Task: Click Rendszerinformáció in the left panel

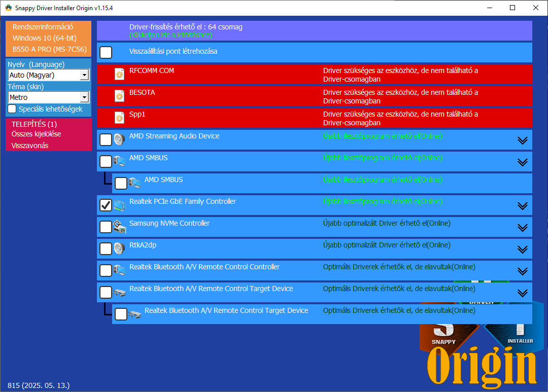Action: click(43, 27)
